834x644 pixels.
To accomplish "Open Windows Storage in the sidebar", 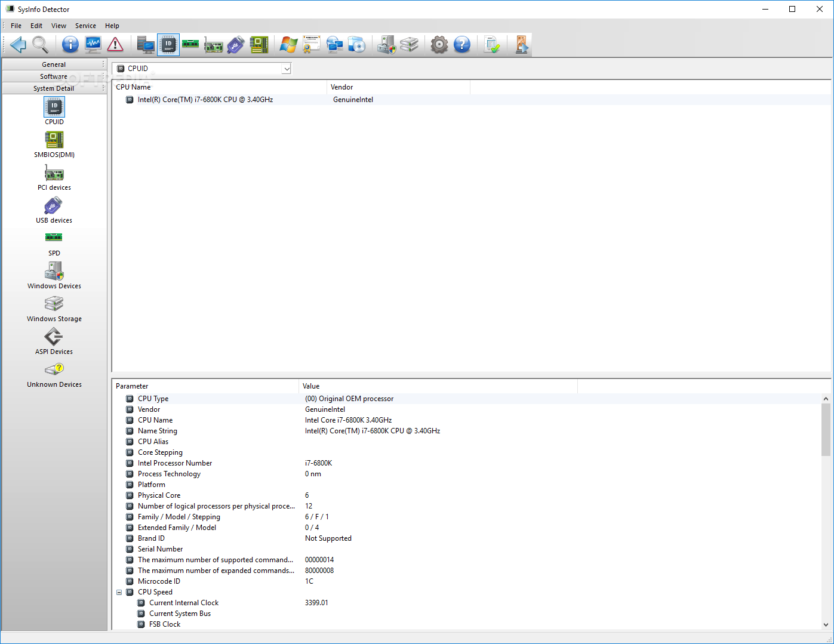I will tap(54, 308).
